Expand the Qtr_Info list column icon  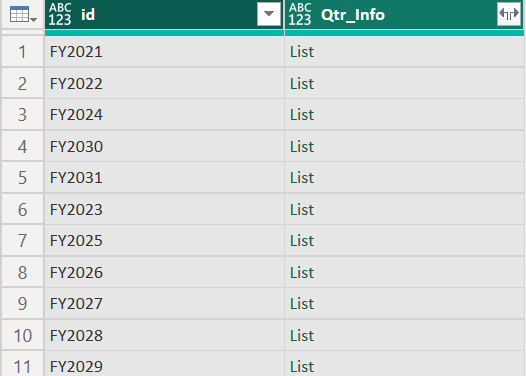(509, 14)
